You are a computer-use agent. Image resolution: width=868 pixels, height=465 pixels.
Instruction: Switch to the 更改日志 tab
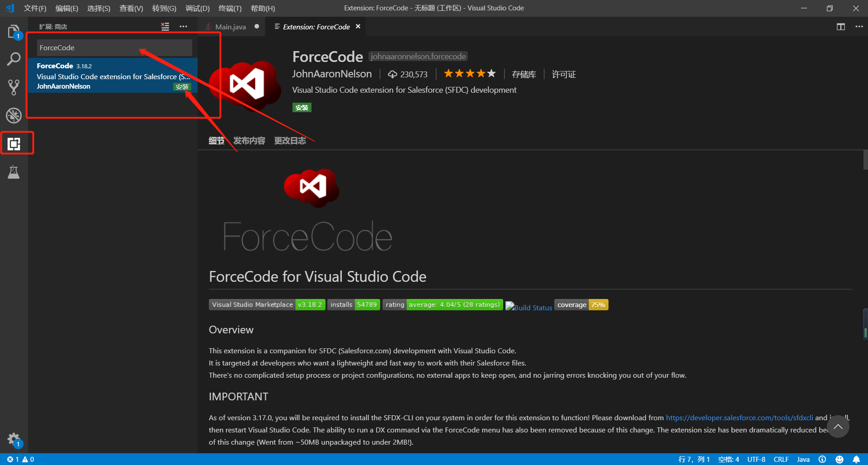coord(290,140)
